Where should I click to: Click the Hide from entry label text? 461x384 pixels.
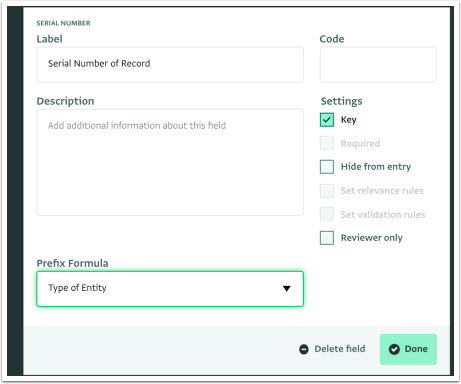pos(376,167)
